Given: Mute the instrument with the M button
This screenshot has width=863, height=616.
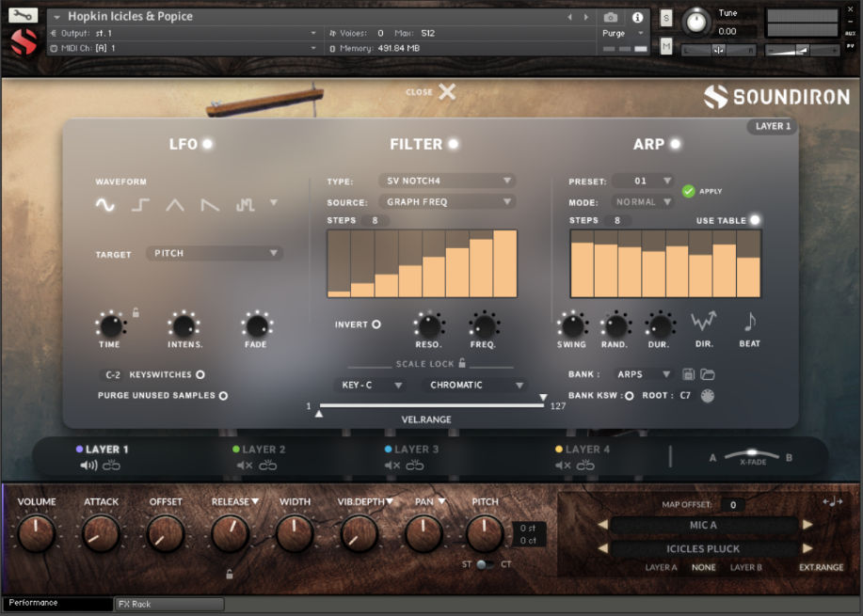Looking at the screenshot, I should (x=668, y=43).
